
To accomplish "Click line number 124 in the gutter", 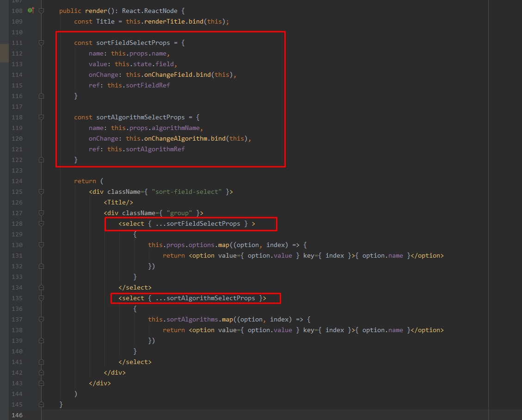I will pyautogui.click(x=17, y=181).
